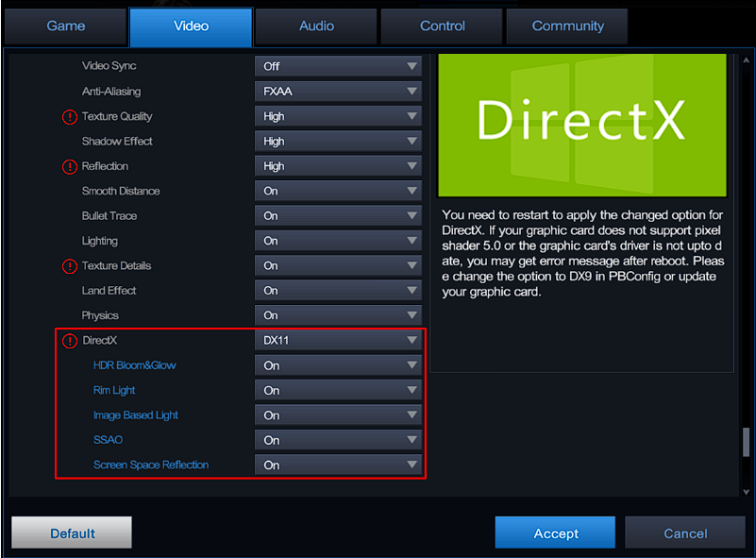Open the Audio tab
Screen dimensions: 756x558
[316, 26]
